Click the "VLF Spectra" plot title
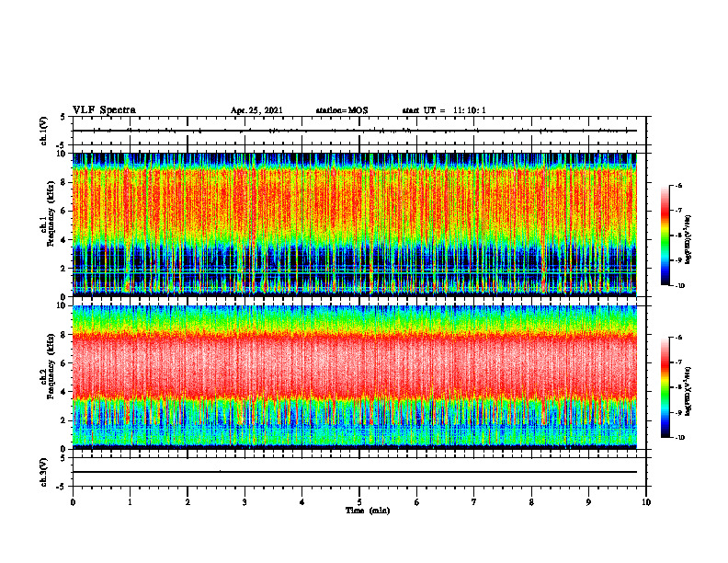 (104, 110)
